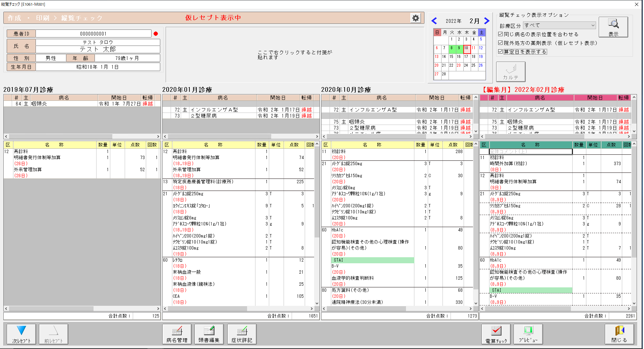Viewport: 644px width, 349px height.
Task: Open header edit (頭書編集)
Action: (x=209, y=334)
